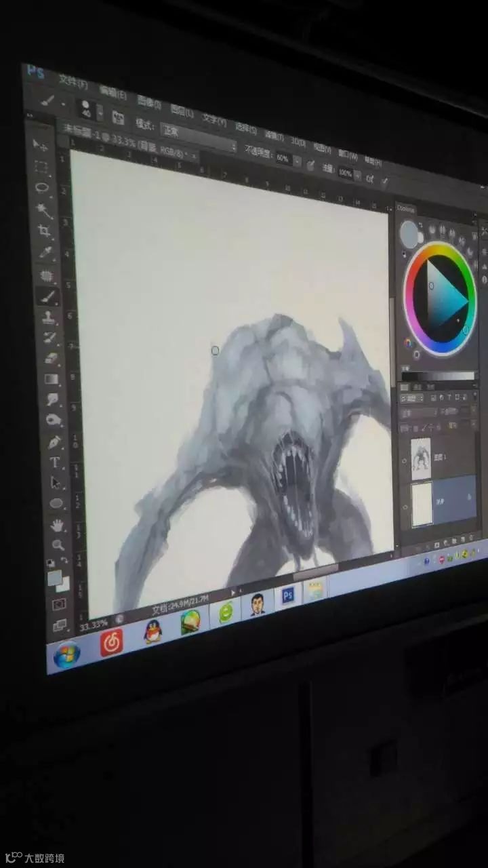Select the Gradient tool
Viewport: 488px width, 868px height.
click(x=52, y=379)
